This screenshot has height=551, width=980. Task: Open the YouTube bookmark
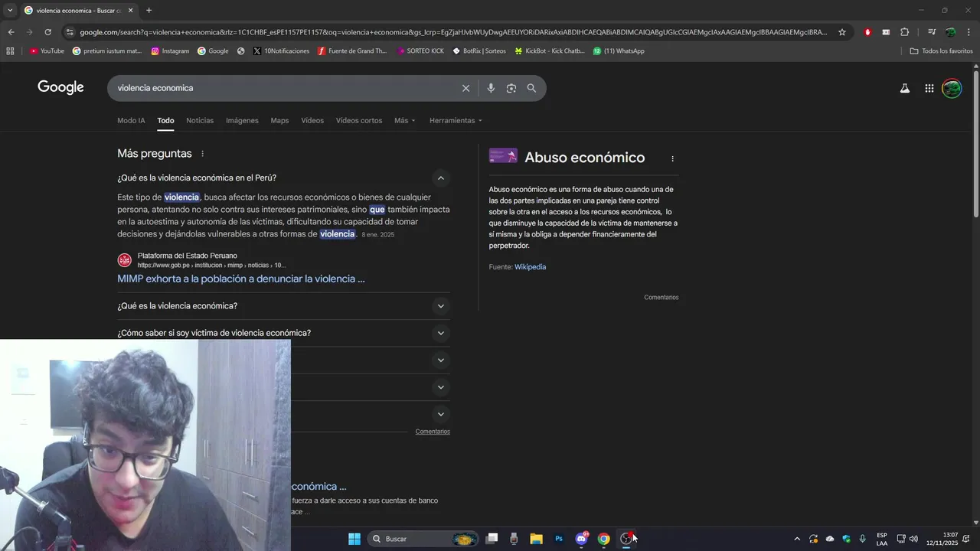47,51
